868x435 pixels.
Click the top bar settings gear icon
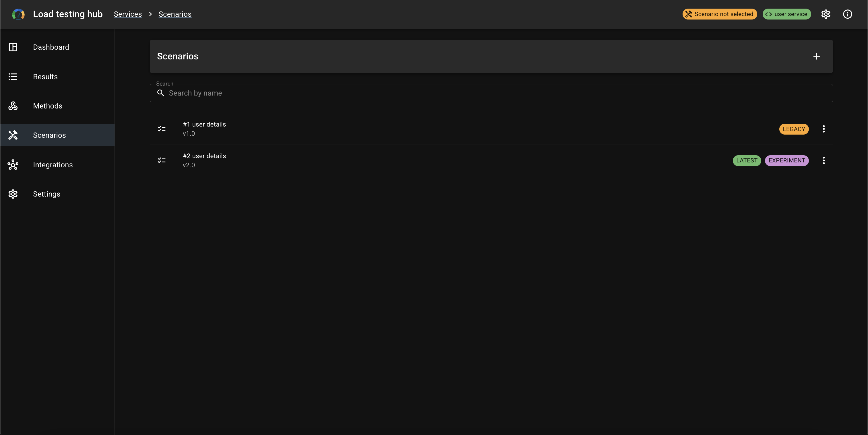coord(826,14)
